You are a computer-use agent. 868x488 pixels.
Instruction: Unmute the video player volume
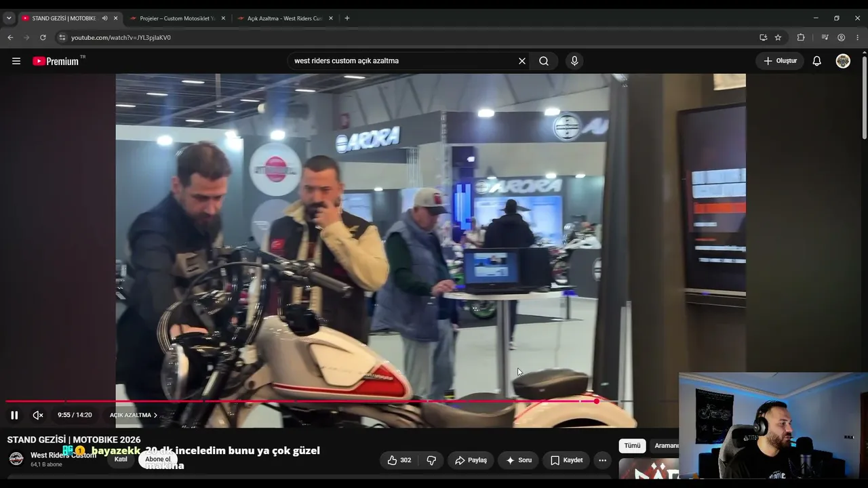tap(38, 415)
